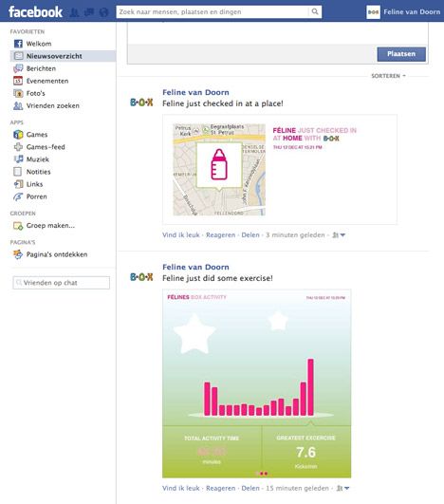This screenshot has height=504, width=444.
Task: Open messages icon in top bar
Action: pyautogui.click(x=89, y=12)
